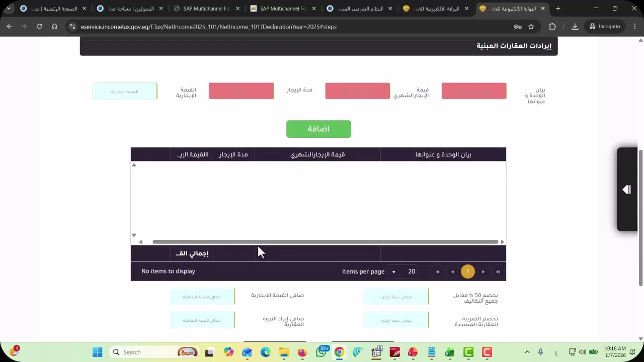Click the grid scroll-down arrow

[x=134, y=235]
